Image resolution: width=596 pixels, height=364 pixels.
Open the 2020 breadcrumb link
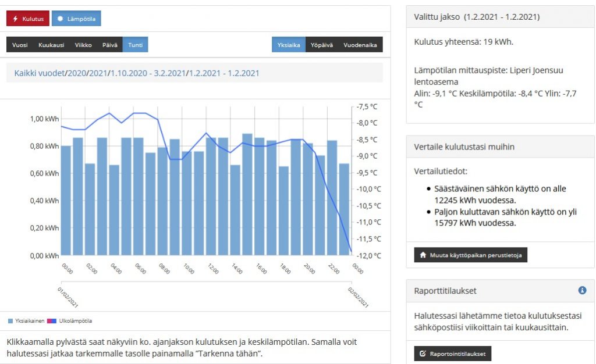click(77, 73)
